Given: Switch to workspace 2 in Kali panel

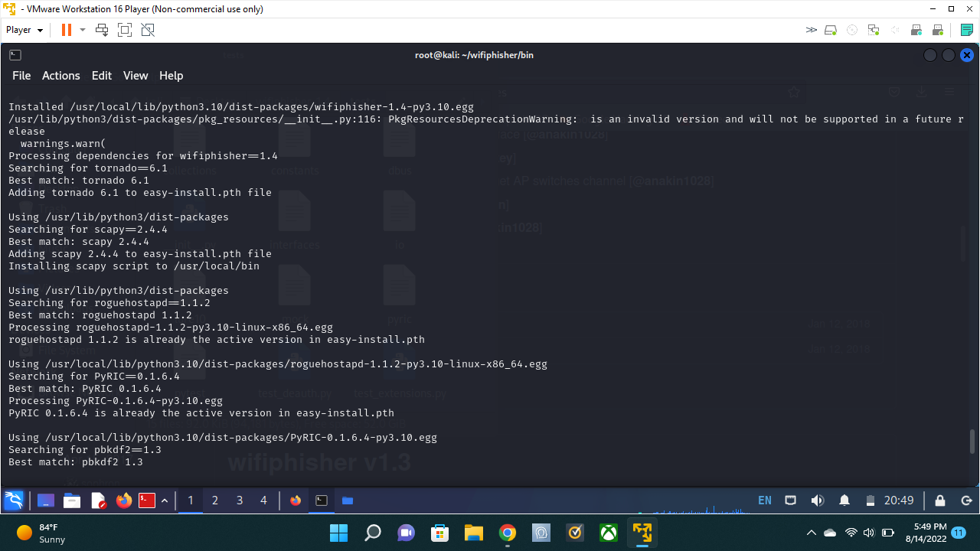Looking at the screenshot, I should tap(214, 500).
